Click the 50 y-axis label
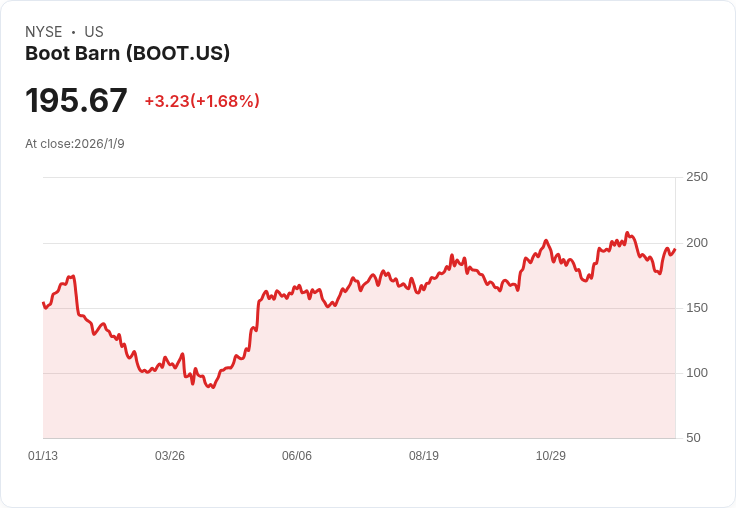This screenshot has height=508, width=736. pos(693,438)
